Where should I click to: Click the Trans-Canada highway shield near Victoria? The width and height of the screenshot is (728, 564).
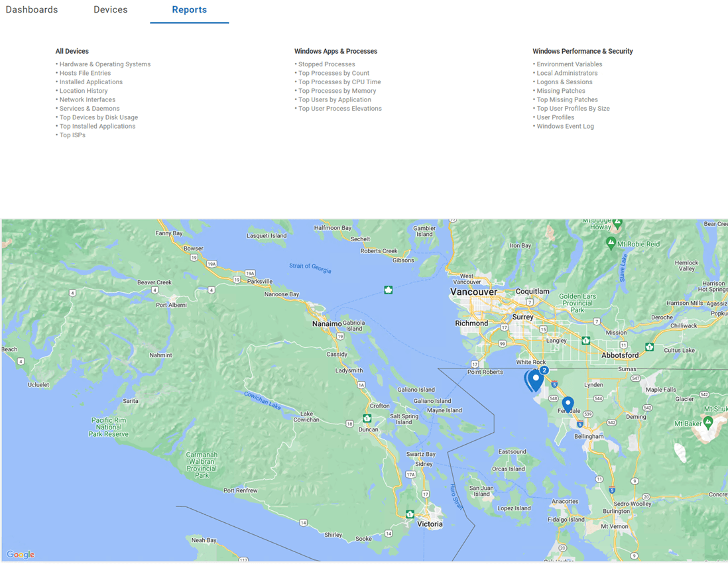click(x=410, y=514)
